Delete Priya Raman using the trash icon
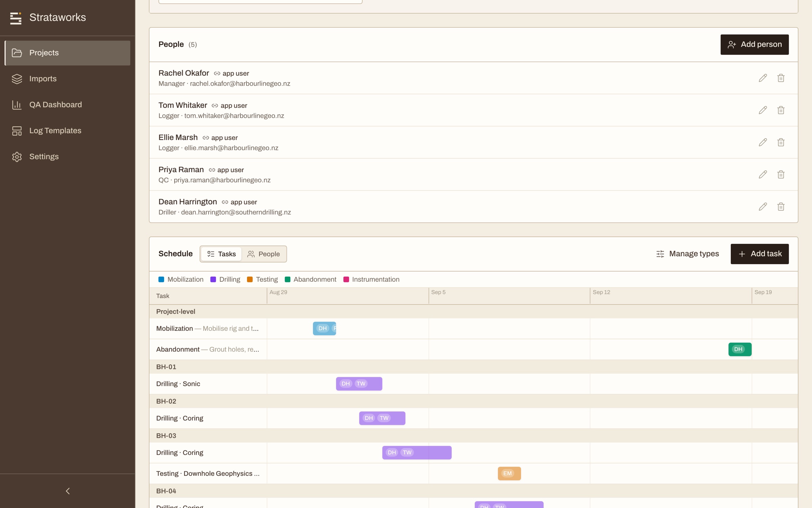The image size is (812, 508). [x=781, y=174]
